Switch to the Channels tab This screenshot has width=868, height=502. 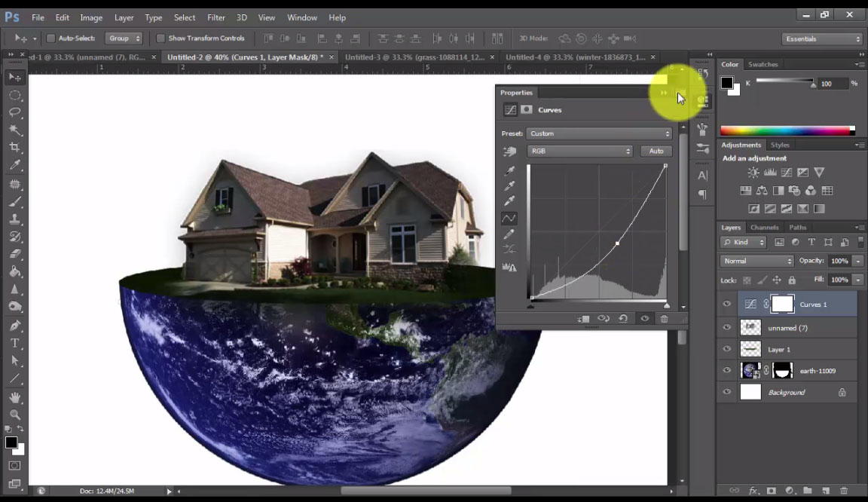click(764, 227)
